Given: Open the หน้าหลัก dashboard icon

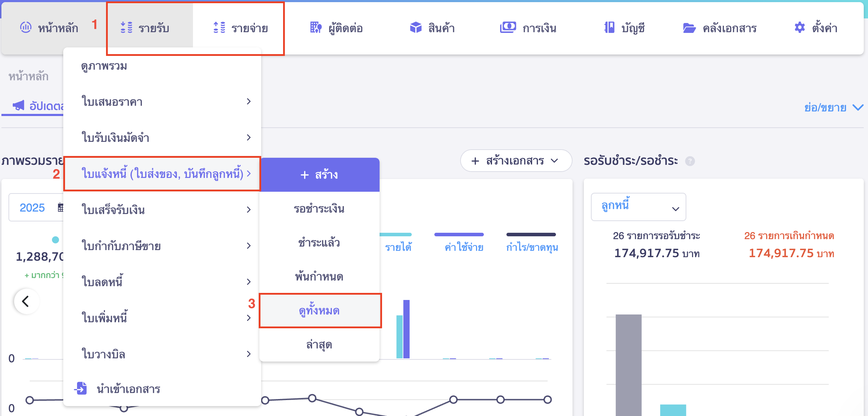Looking at the screenshot, I should coord(25,27).
